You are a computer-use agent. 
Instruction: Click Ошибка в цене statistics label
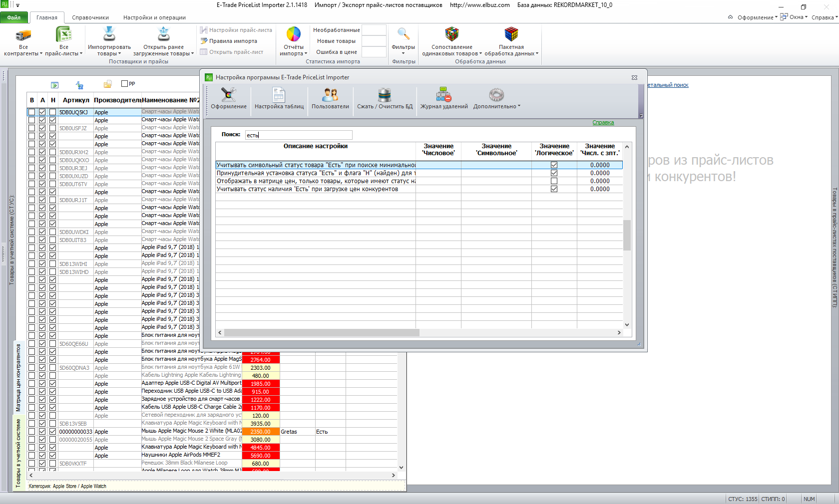(x=336, y=52)
